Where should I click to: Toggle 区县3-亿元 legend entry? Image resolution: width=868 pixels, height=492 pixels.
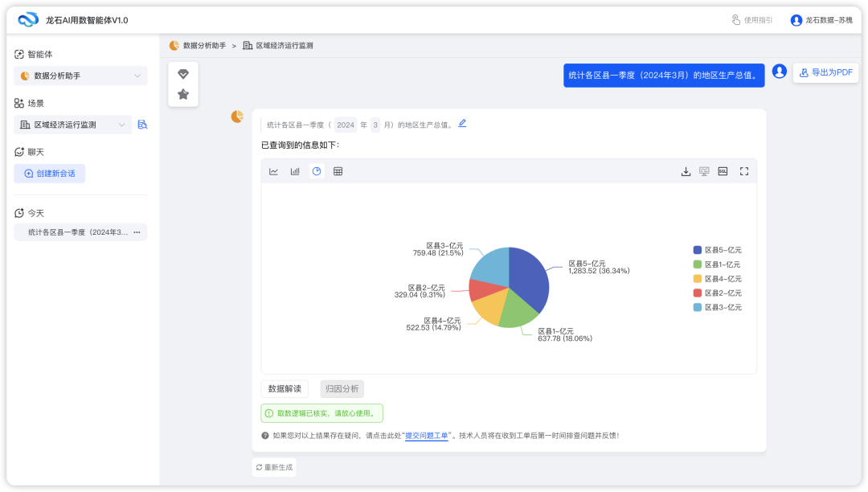click(x=717, y=307)
